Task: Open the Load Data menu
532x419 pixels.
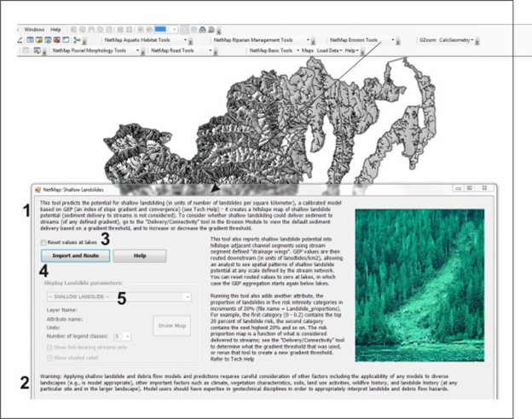Action: point(329,50)
